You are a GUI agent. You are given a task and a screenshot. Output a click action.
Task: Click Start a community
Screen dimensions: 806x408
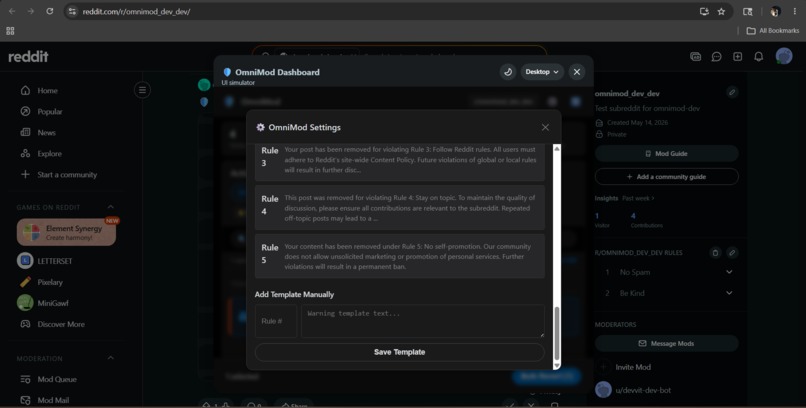click(65, 175)
